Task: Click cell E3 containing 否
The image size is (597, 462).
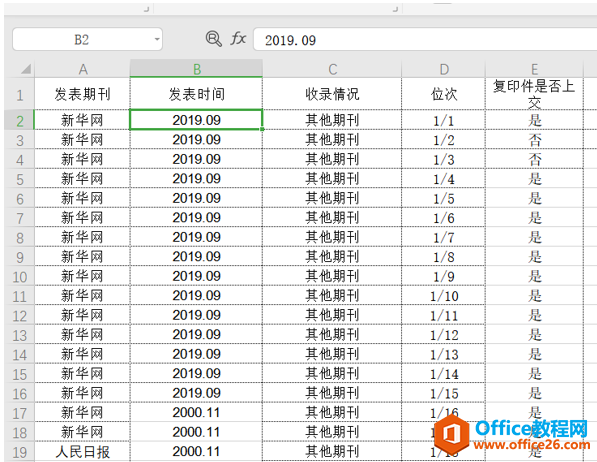Action: [534, 140]
